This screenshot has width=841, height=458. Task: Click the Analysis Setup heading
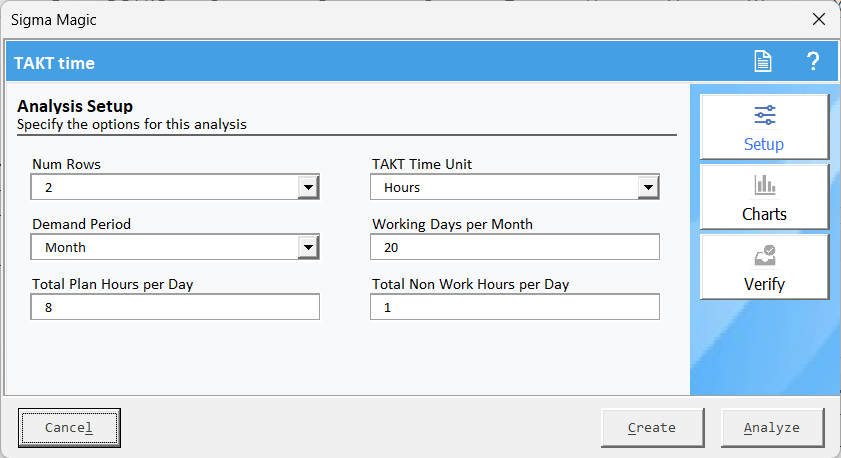[x=75, y=106]
